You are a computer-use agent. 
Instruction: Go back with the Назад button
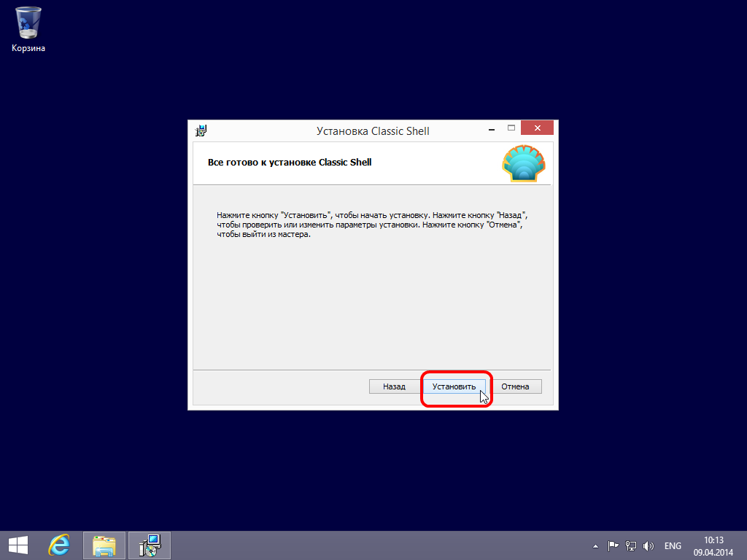click(x=394, y=386)
